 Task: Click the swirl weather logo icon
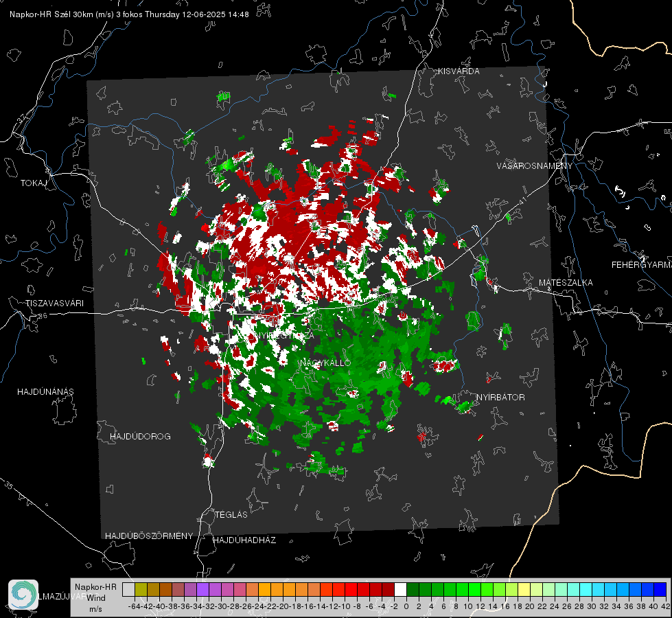point(23,595)
